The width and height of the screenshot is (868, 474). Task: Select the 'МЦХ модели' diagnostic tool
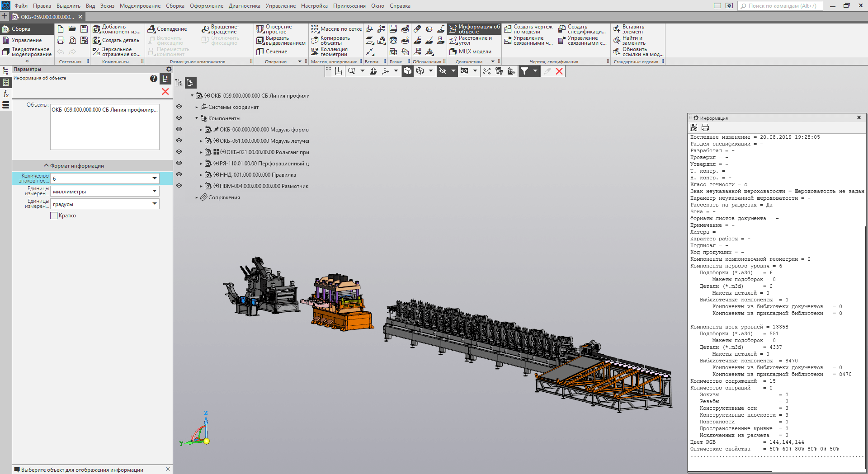(x=470, y=52)
